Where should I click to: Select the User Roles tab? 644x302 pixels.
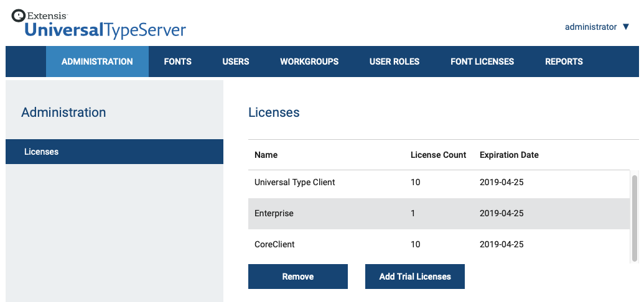click(394, 62)
